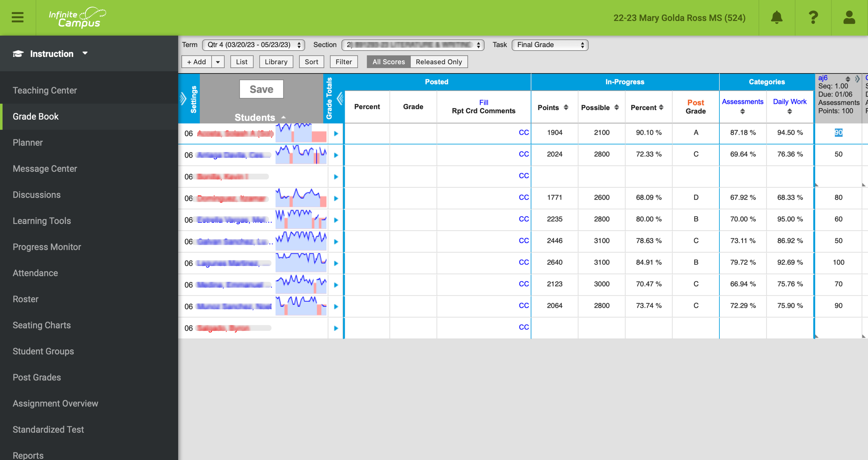Select the All Scores toggle
Image resolution: width=868 pixels, height=460 pixels.
point(388,62)
